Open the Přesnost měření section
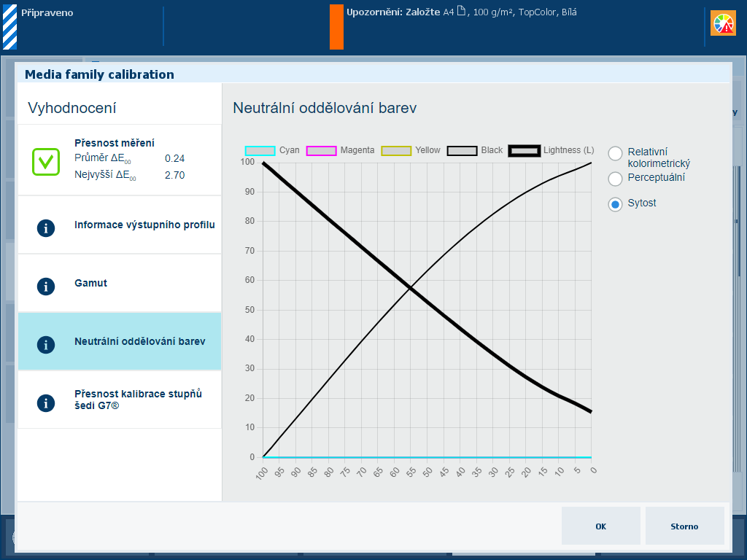The width and height of the screenshot is (747, 560). point(120,160)
